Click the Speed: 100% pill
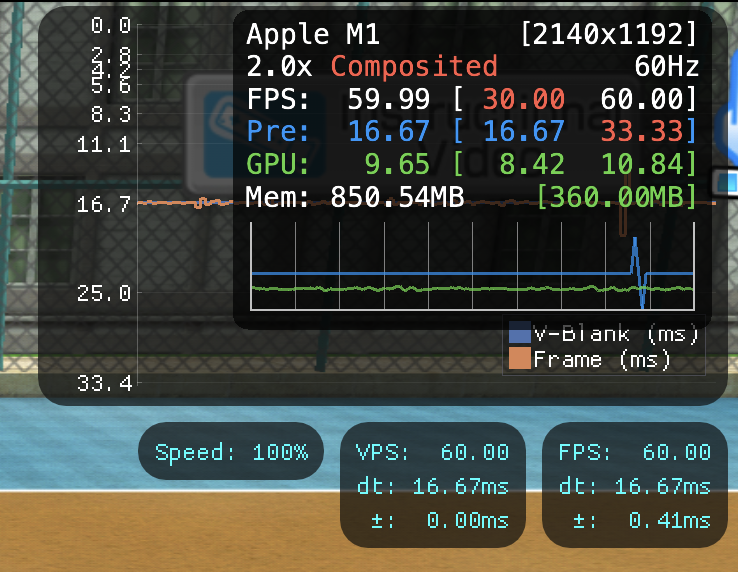The image size is (738, 572). (x=231, y=451)
